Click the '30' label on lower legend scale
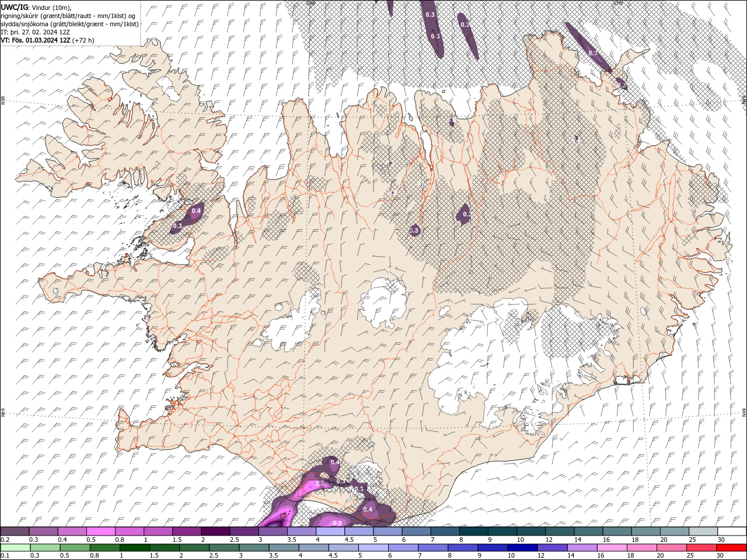Image resolution: width=747 pixels, height=560 pixels. (x=720, y=556)
